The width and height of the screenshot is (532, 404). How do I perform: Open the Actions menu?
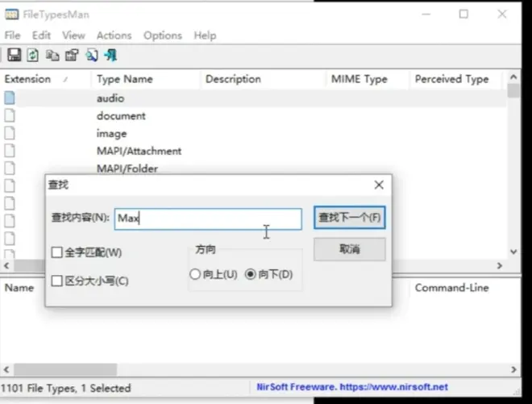pyautogui.click(x=114, y=35)
